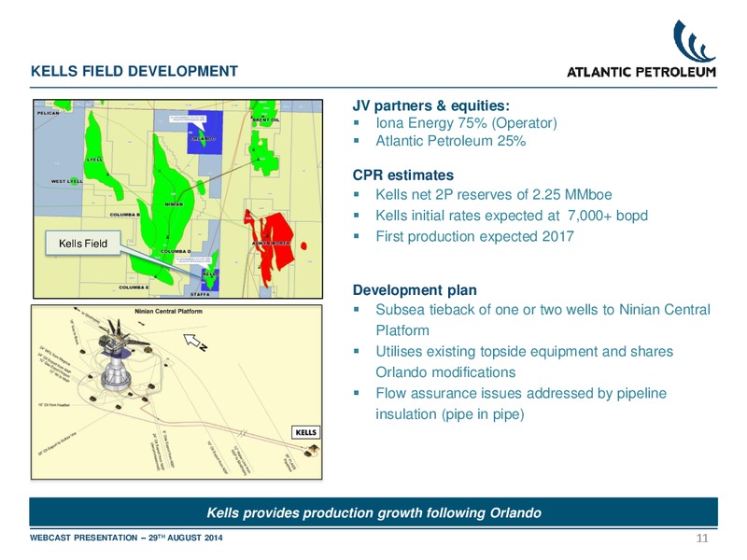Viewport: 747px width, 560px height.
Task: Click Kells net 2P reserves bullet
Action: click(x=494, y=194)
